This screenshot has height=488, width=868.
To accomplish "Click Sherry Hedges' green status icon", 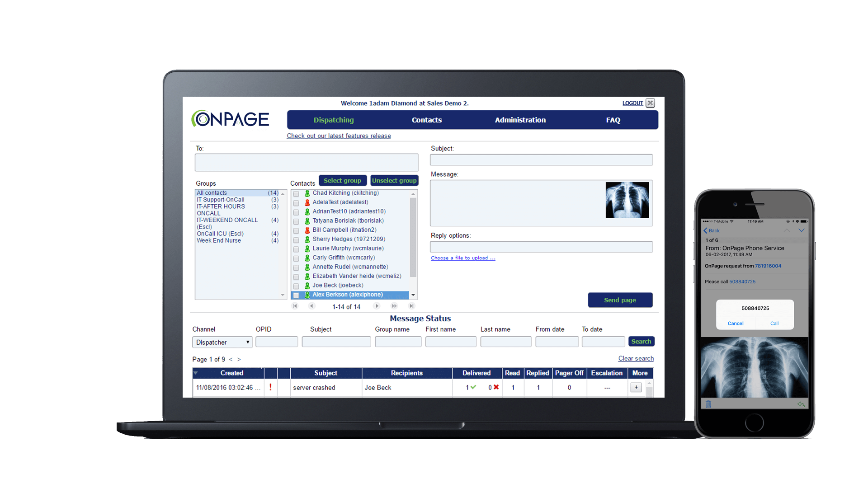I will [307, 239].
